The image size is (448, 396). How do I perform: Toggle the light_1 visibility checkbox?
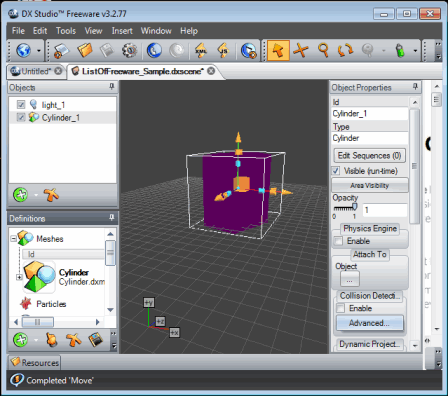21,105
